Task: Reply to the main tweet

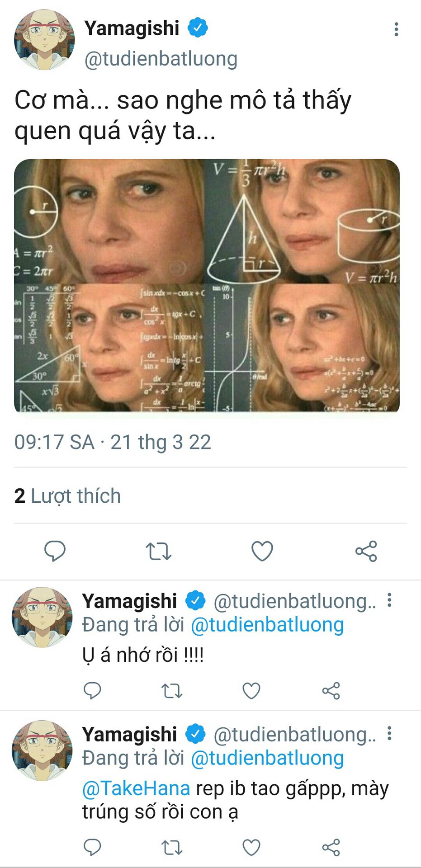Action: [55, 551]
